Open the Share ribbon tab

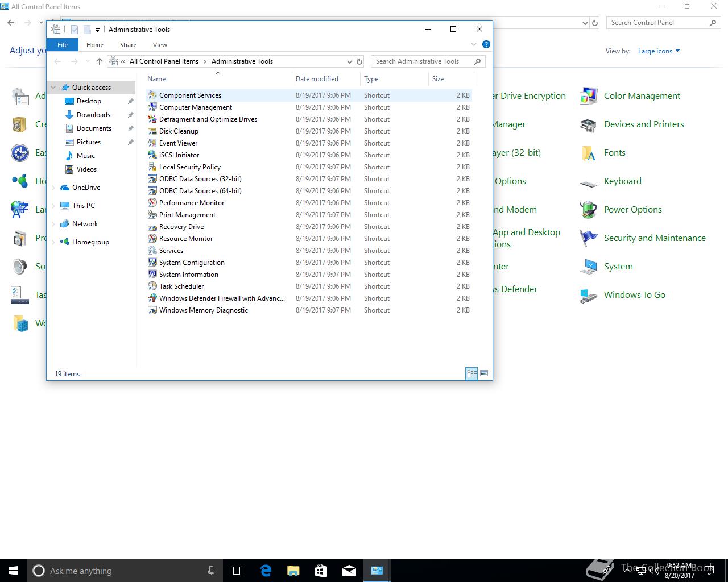[128, 45]
